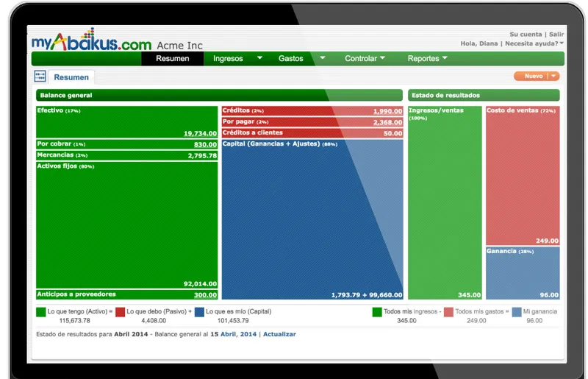588x379 pixels.
Task: Click the Costo de ventas block
Action: (x=523, y=176)
